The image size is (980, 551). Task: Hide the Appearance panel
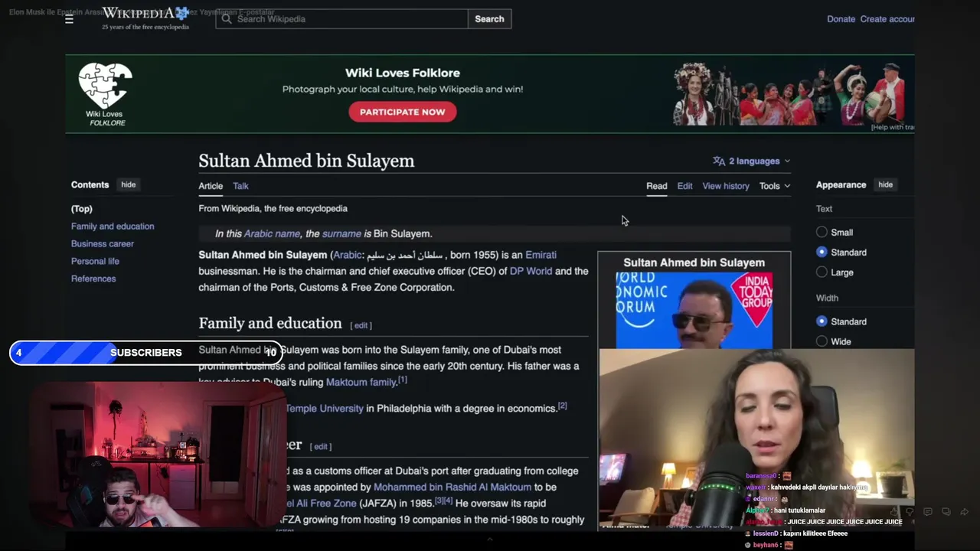click(885, 184)
